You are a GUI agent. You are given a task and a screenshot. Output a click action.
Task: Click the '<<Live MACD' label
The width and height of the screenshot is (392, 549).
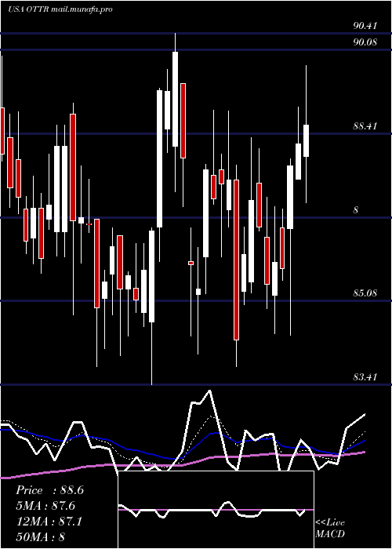[330, 528]
